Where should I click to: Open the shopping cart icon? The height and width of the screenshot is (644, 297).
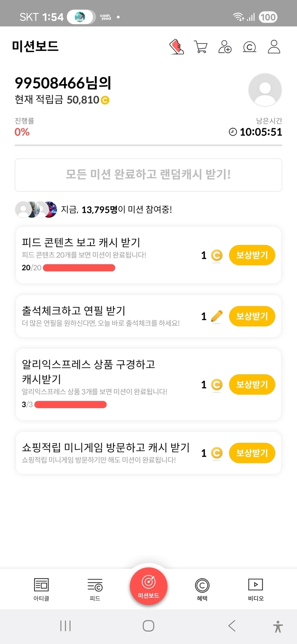201,47
